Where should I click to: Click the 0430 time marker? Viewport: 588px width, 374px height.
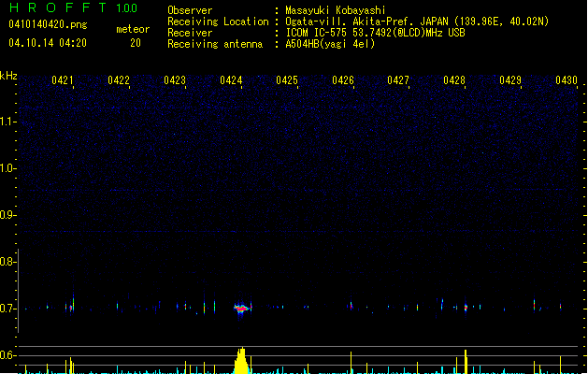coord(566,80)
